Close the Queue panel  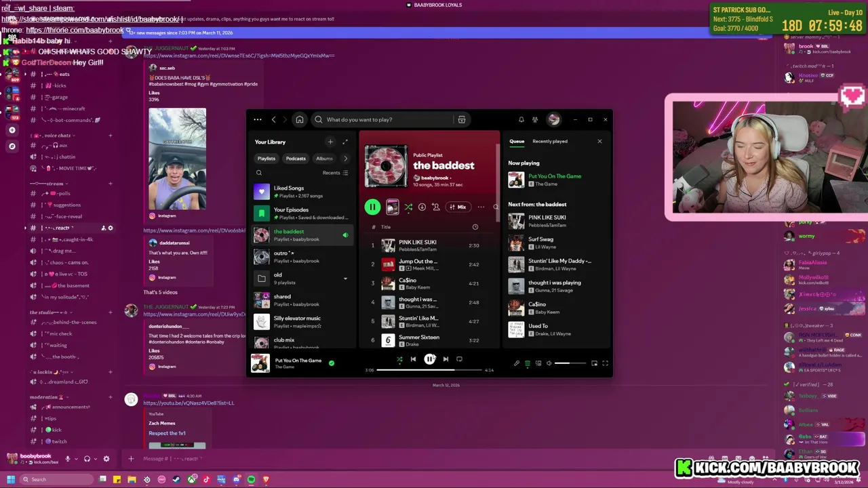click(x=599, y=142)
